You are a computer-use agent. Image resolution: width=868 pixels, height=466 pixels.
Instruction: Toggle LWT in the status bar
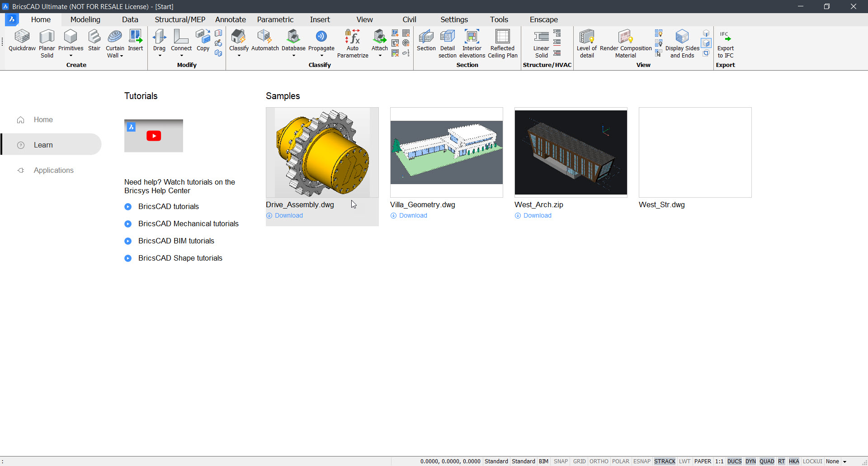pyautogui.click(x=684, y=461)
